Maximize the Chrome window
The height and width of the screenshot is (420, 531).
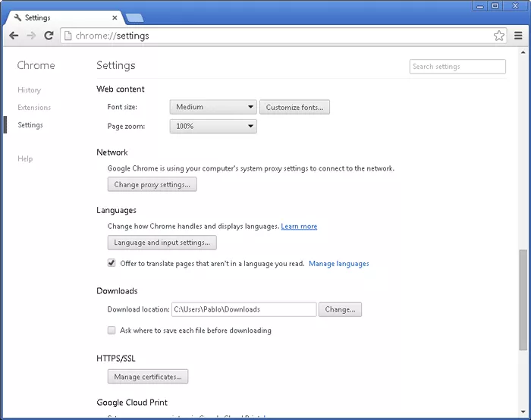point(495,6)
